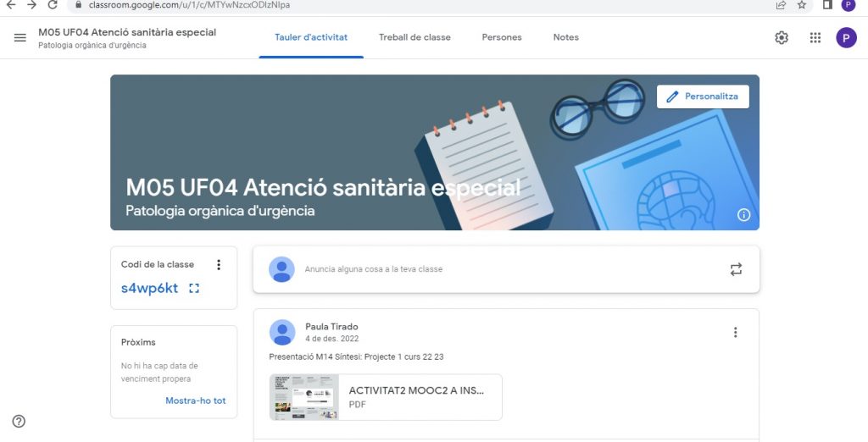Open Paula Tirado post options menu

[x=735, y=333]
